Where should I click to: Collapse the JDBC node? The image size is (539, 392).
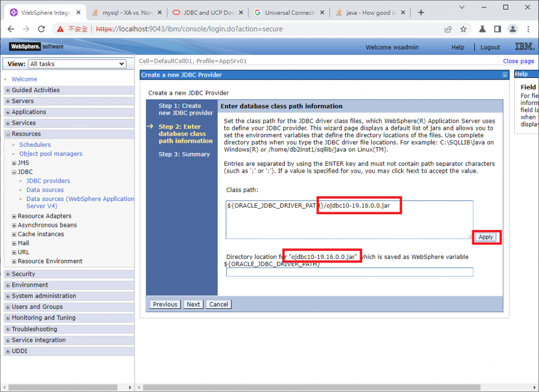(x=14, y=172)
